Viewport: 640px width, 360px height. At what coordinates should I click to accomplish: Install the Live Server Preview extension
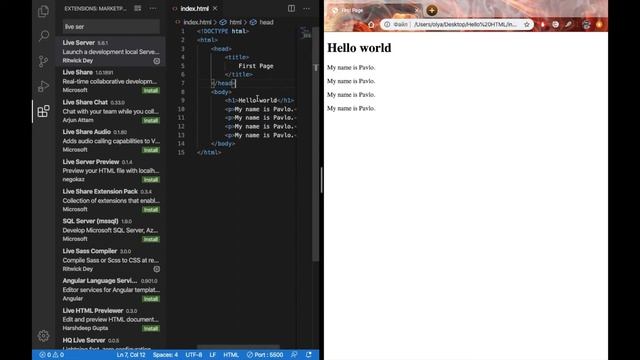151,180
